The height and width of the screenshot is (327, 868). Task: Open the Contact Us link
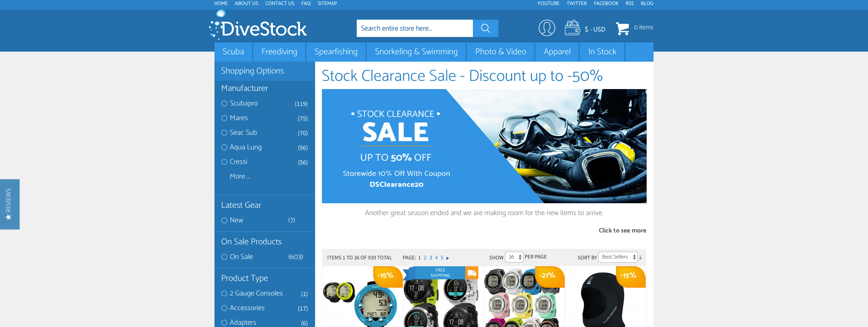tap(280, 3)
